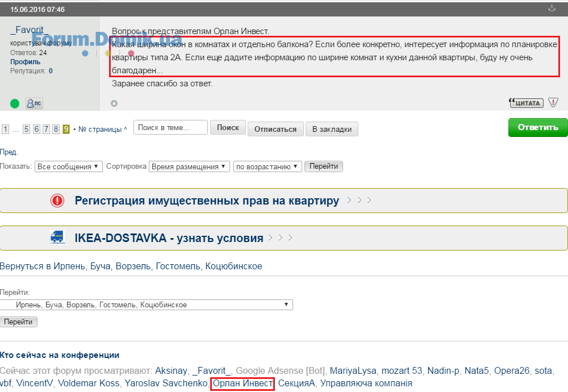Expand the № страницы page selector
Viewport: 568px width, 392px height.
(103, 130)
